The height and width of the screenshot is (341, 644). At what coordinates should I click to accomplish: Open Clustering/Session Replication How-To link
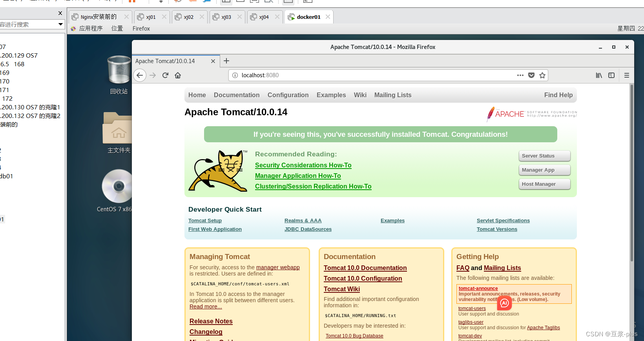(x=313, y=187)
